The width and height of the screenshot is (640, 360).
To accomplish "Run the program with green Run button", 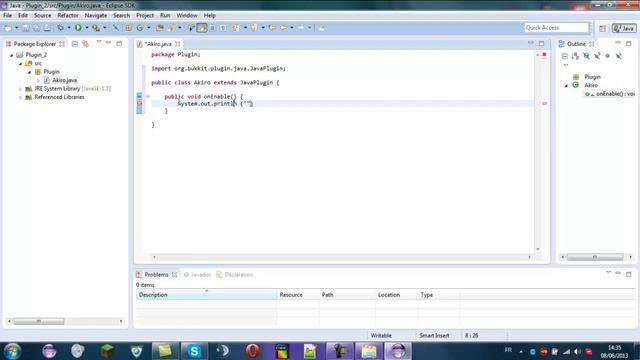I will (x=78, y=28).
